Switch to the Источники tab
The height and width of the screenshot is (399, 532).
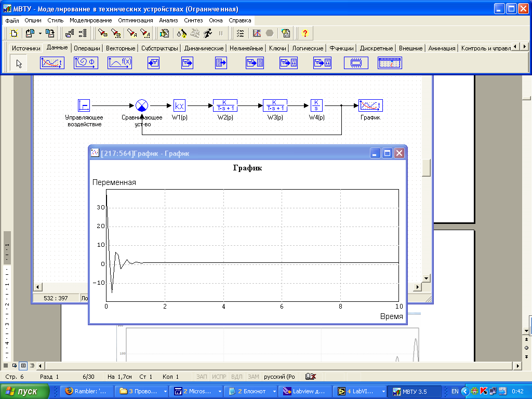(26, 48)
